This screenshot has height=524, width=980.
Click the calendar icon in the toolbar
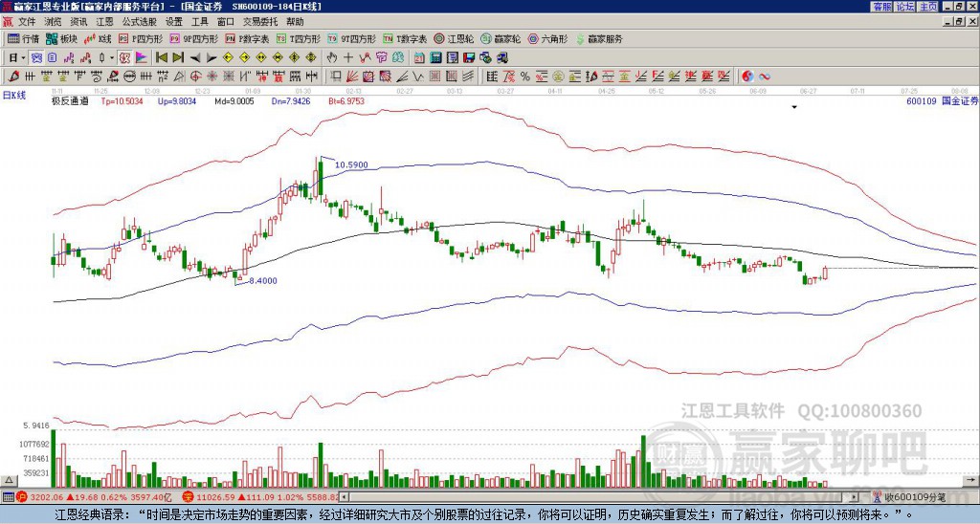tap(419, 58)
